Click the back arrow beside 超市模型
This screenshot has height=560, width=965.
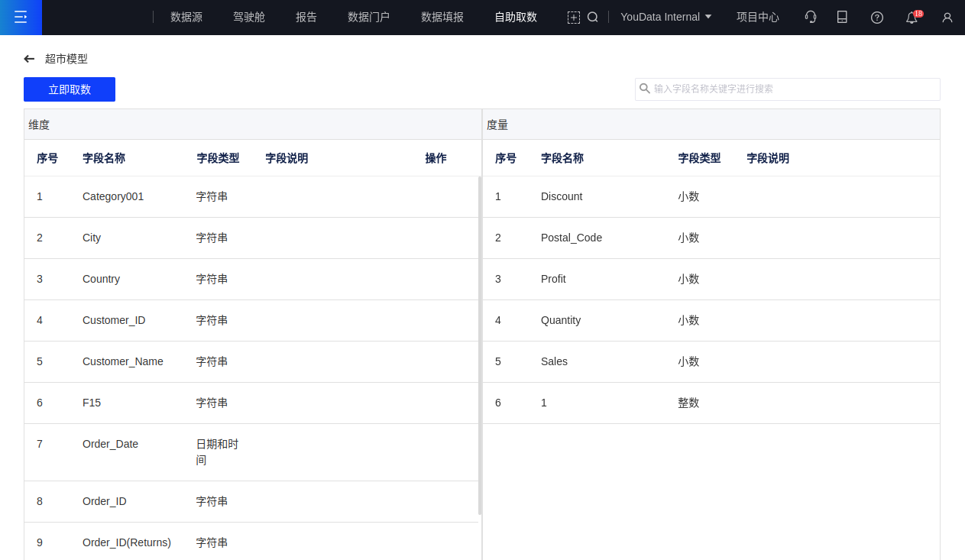tap(29, 59)
